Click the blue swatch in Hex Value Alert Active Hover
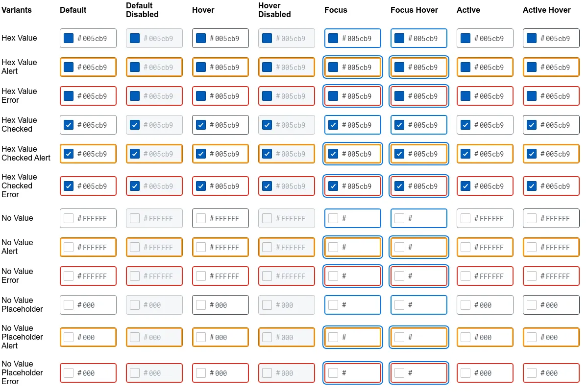 coord(532,67)
